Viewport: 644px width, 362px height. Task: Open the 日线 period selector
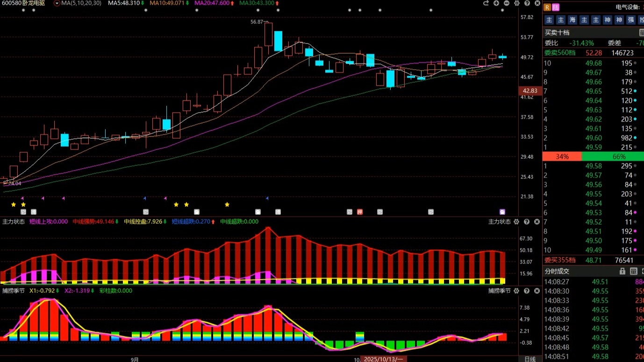530,359
